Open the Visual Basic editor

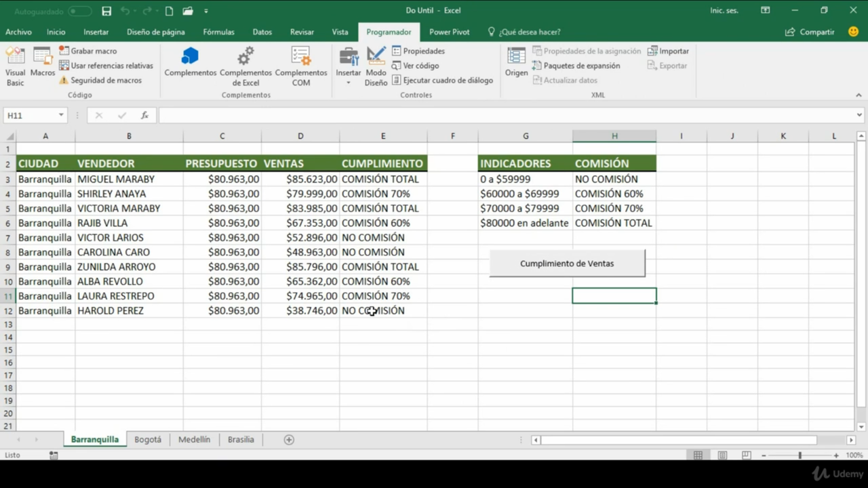click(15, 67)
